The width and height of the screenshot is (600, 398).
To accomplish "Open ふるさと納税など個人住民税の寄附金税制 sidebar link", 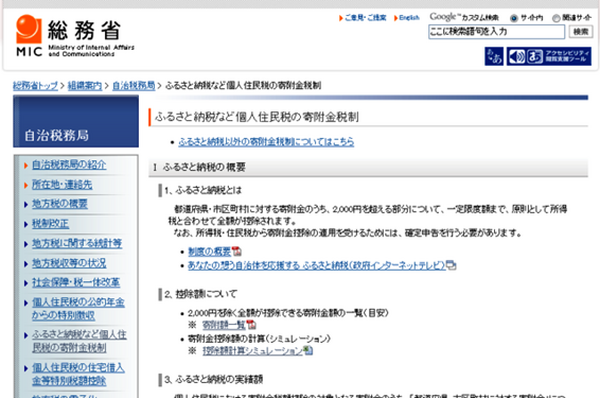I will tap(79, 341).
